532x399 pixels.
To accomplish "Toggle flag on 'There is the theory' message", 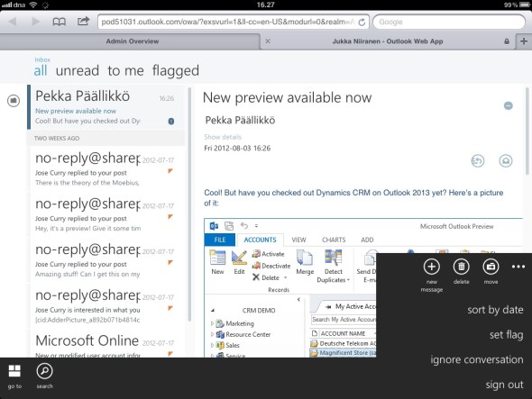I will point(170,171).
